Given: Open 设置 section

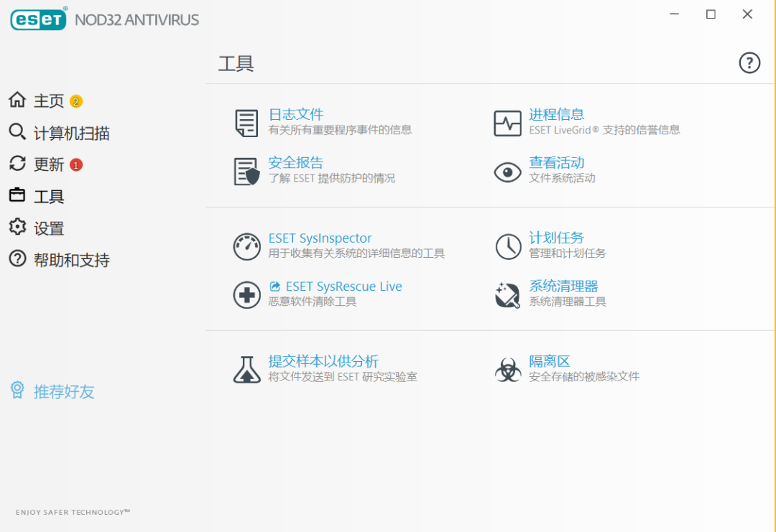Looking at the screenshot, I should [x=49, y=228].
